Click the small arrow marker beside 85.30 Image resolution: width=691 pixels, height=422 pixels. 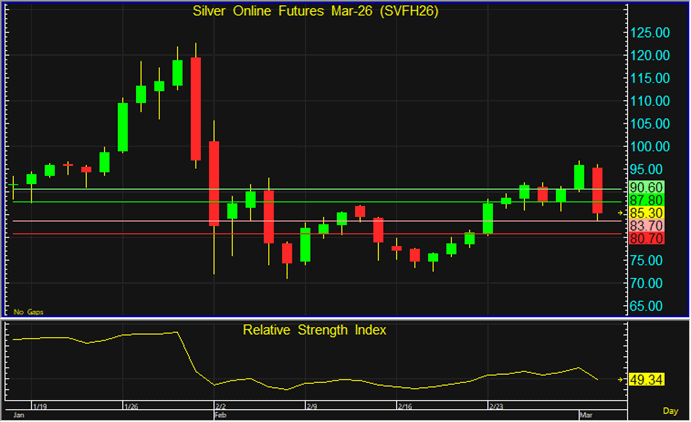click(621, 213)
